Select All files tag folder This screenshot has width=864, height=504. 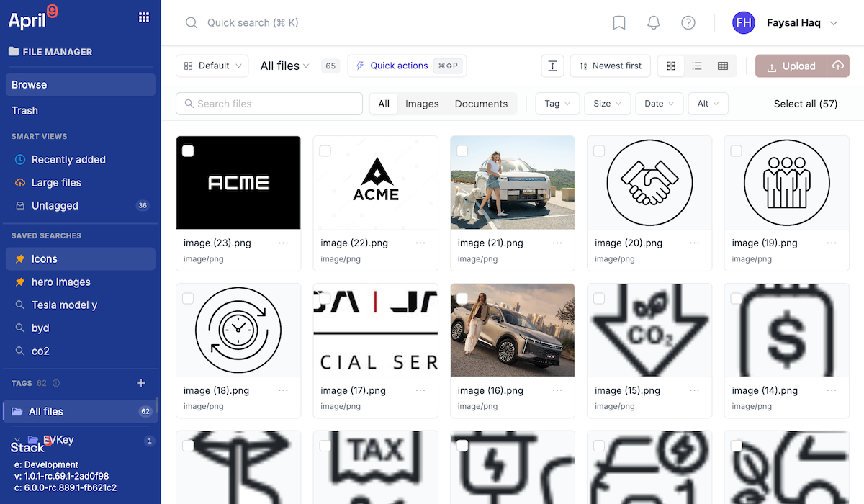pos(79,411)
